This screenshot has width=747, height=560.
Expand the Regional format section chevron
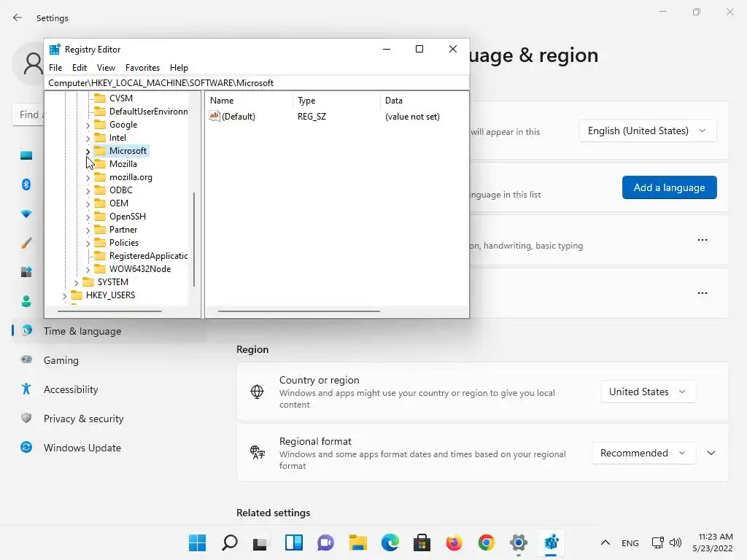click(x=711, y=453)
